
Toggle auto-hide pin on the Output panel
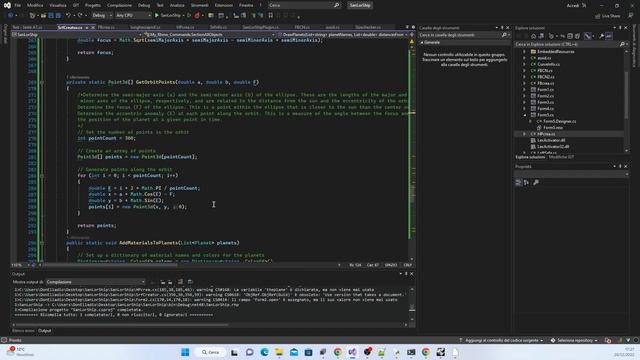click(406, 274)
